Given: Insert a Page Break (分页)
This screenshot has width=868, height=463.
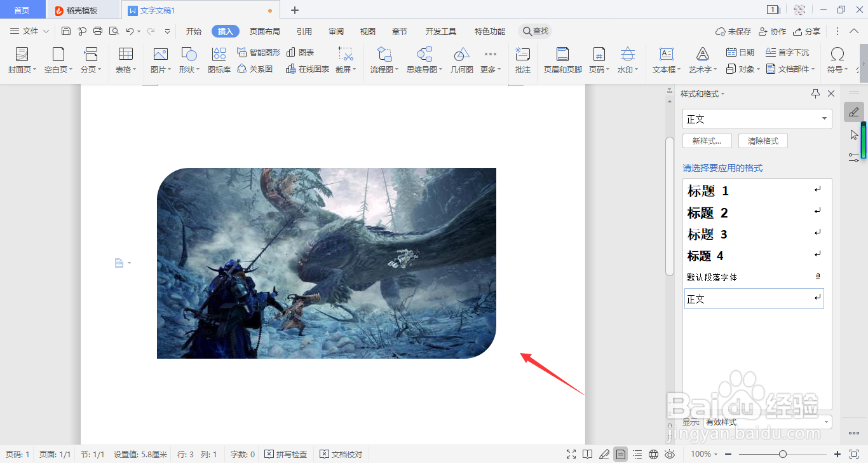Looking at the screenshot, I should click(91, 60).
